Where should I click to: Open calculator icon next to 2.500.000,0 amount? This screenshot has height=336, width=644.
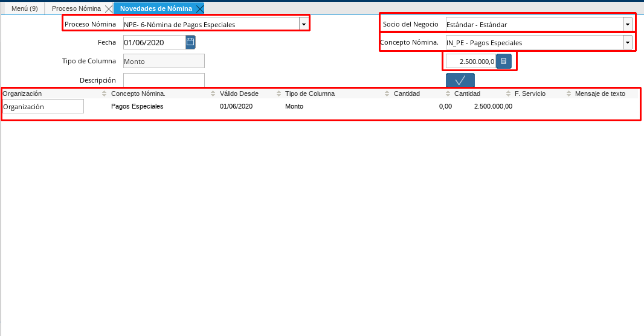pyautogui.click(x=503, y=62)
